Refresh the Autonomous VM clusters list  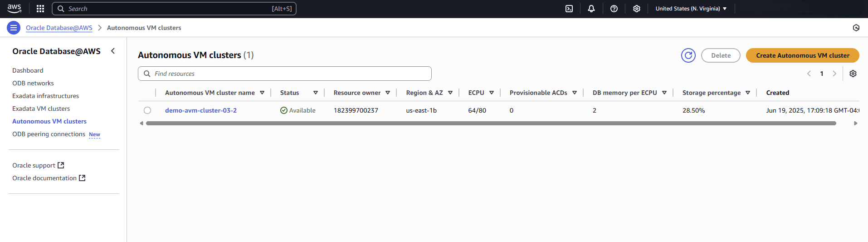(688, 55)
